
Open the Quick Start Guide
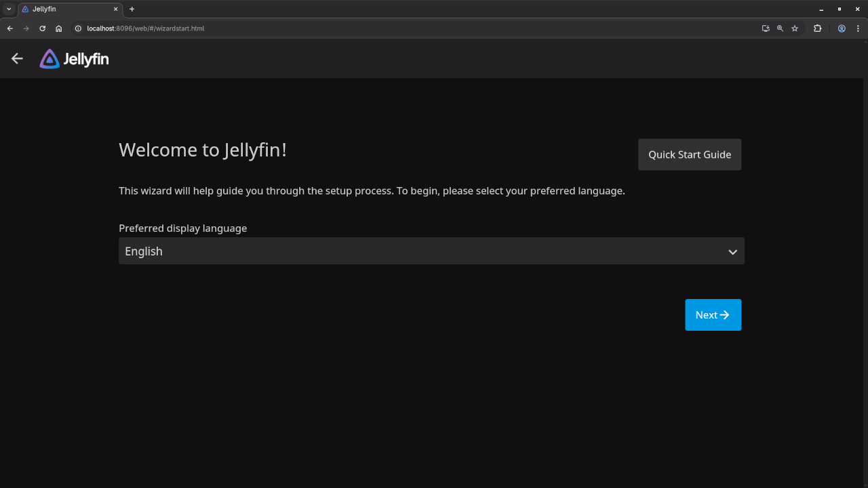pyautogui.click(x=690, y=155)
